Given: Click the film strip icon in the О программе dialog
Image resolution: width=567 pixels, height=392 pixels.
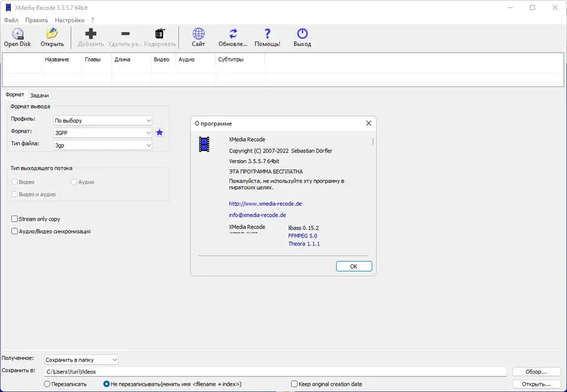Looking at the screenshot, I should pos(204,145).
